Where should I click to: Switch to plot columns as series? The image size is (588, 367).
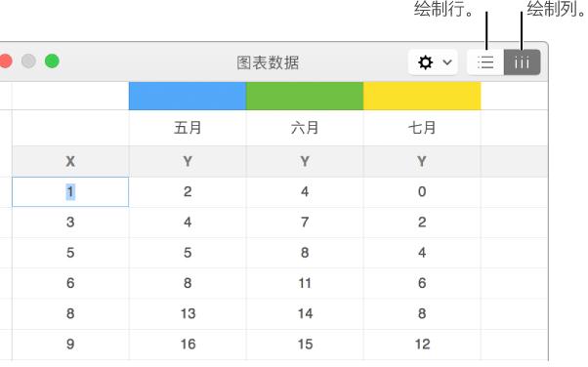(x=522, y=62)
